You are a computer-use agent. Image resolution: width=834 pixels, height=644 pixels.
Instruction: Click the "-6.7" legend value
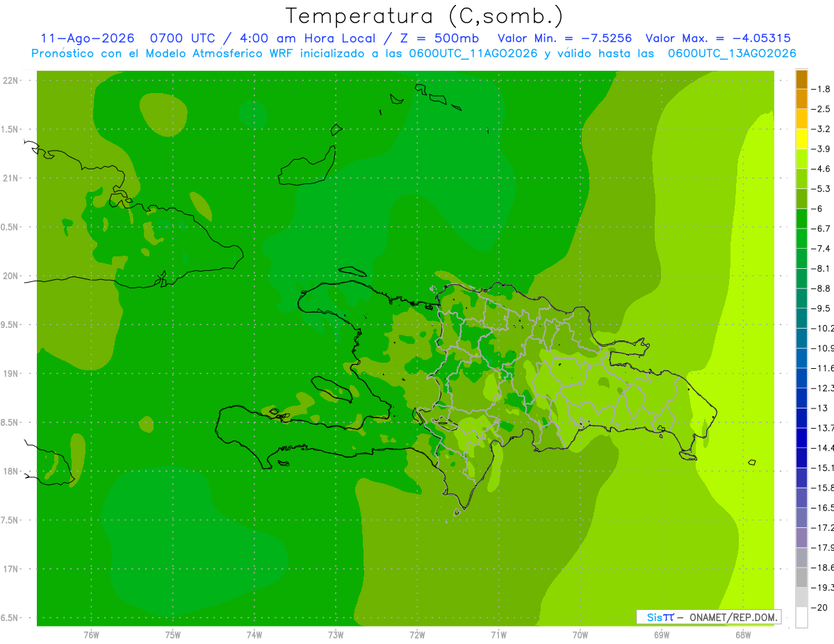(x=821, y=229)
